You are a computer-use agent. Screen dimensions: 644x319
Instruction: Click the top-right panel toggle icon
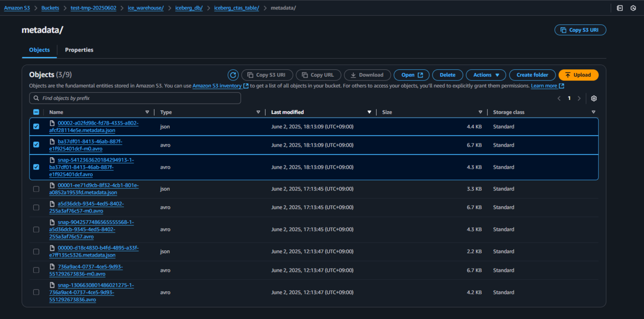click(620, 8)
